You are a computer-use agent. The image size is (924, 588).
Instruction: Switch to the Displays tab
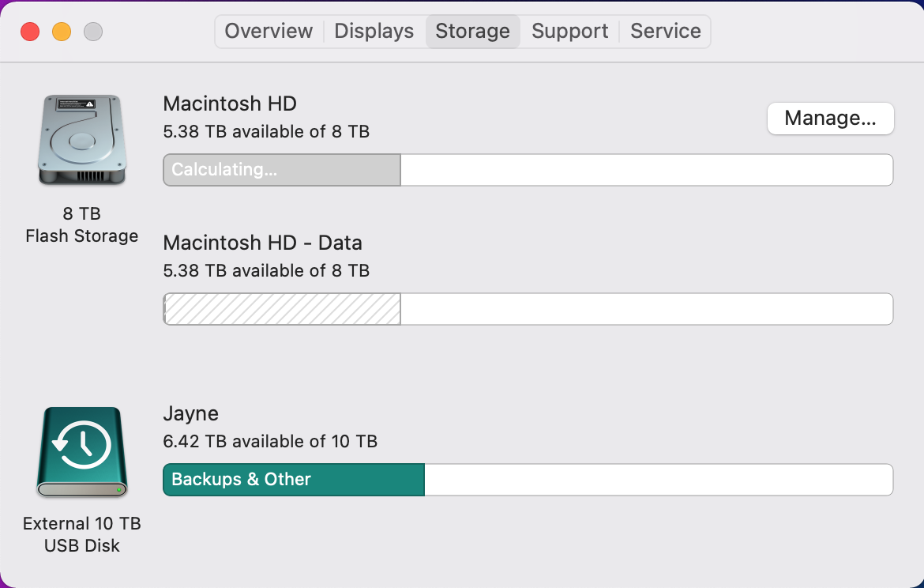click(374, 32)
